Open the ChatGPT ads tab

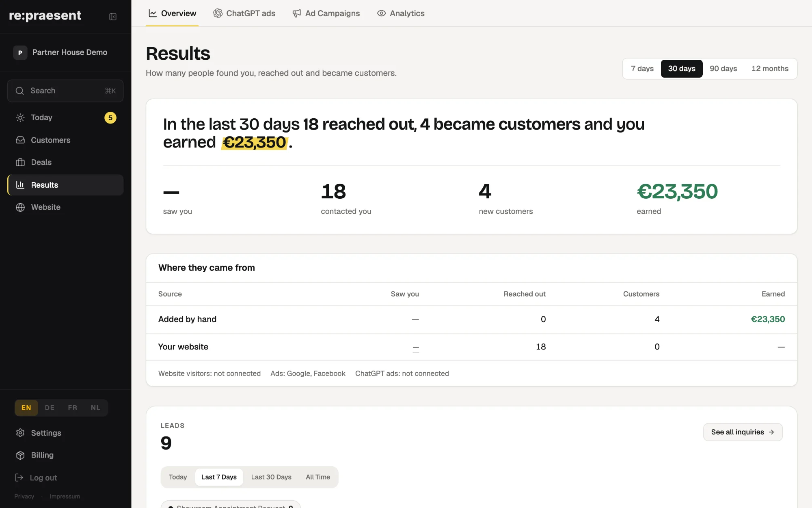(244, 13)
